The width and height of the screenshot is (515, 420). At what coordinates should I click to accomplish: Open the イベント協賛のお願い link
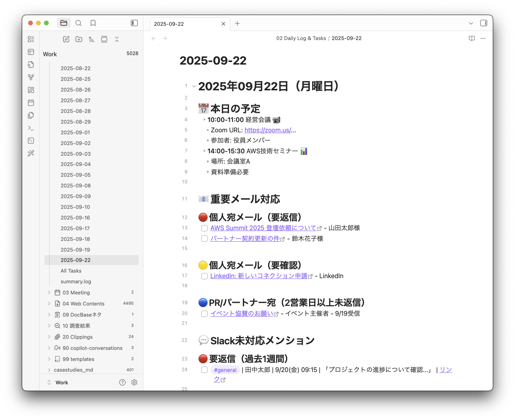click(x=242, y=314)
